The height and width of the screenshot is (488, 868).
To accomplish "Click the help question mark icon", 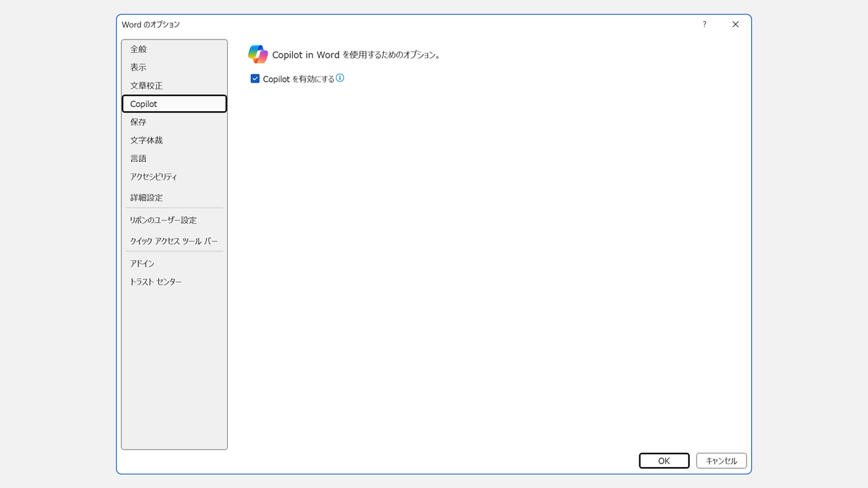I will click(x=705, y=24).
